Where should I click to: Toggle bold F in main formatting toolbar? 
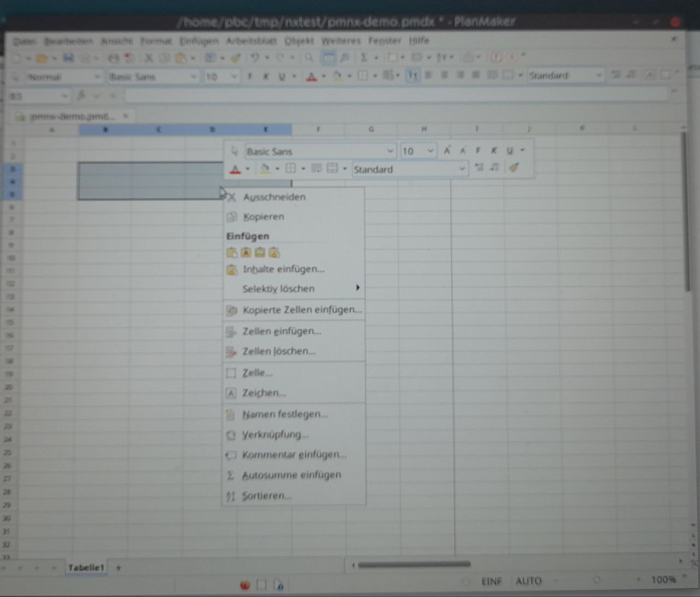pyautogui.click(x=250, y=77)
